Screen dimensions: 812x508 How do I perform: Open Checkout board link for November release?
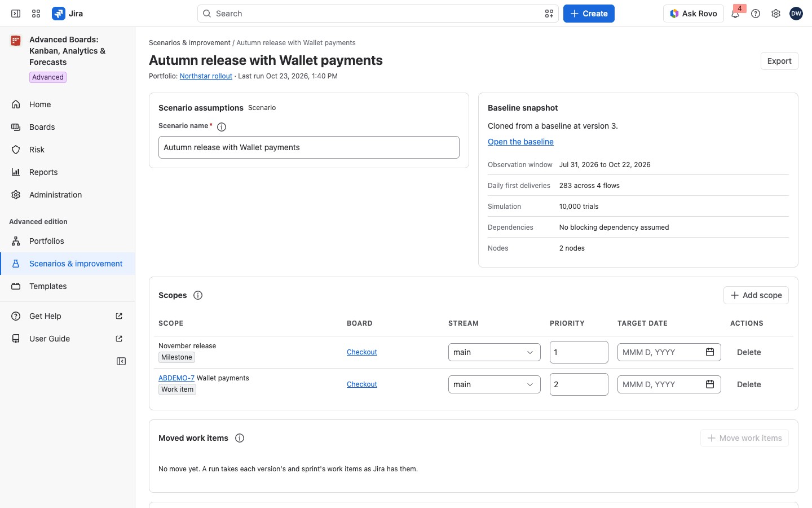[x=362, y=352]
